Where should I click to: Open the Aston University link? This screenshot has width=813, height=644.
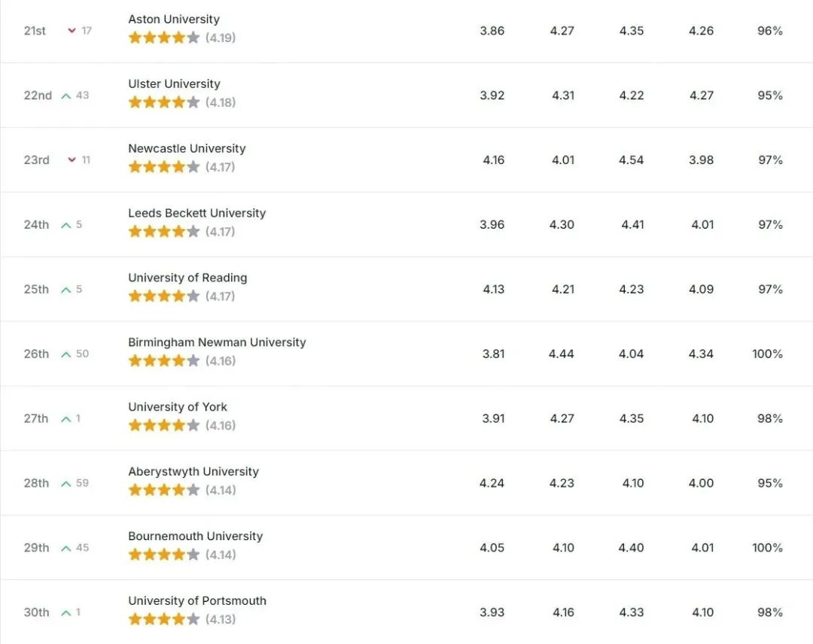click(174, 19)
